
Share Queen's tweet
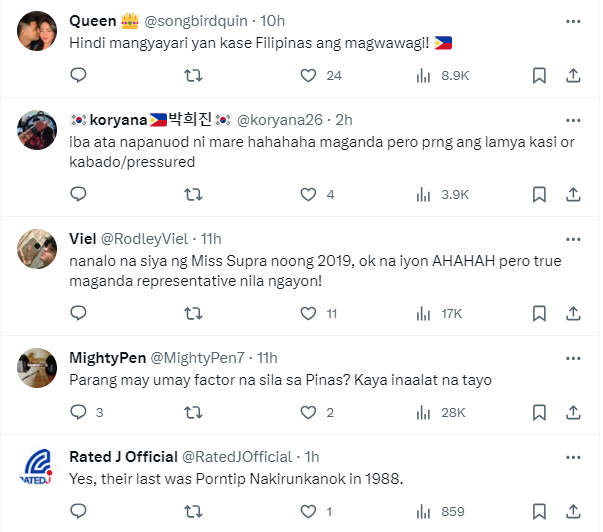(x=573, y=75)
